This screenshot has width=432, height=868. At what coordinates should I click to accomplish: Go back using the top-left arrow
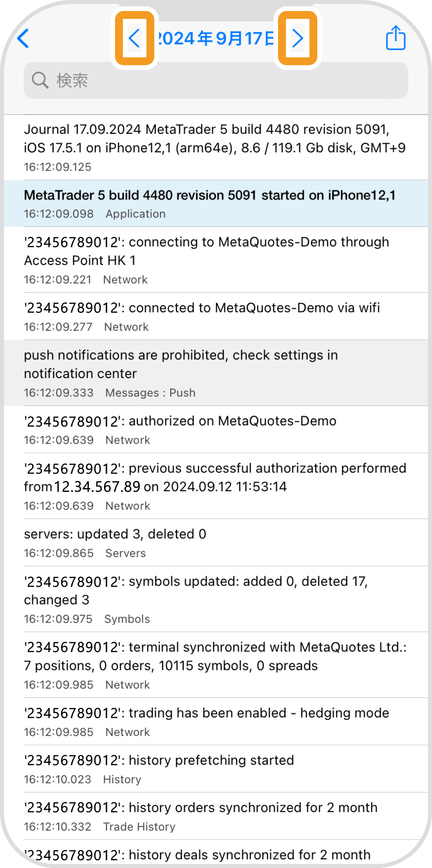coord(23,38)
